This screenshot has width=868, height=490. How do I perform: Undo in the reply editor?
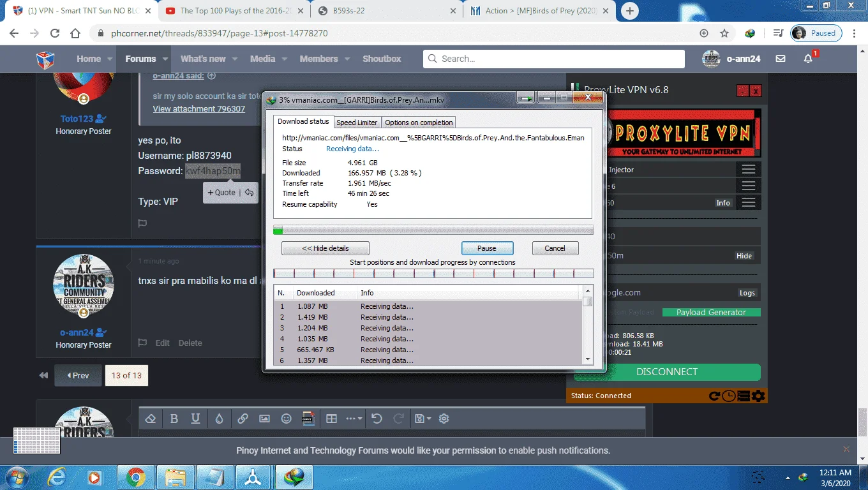pyautogui.click(x=377, y=419)
